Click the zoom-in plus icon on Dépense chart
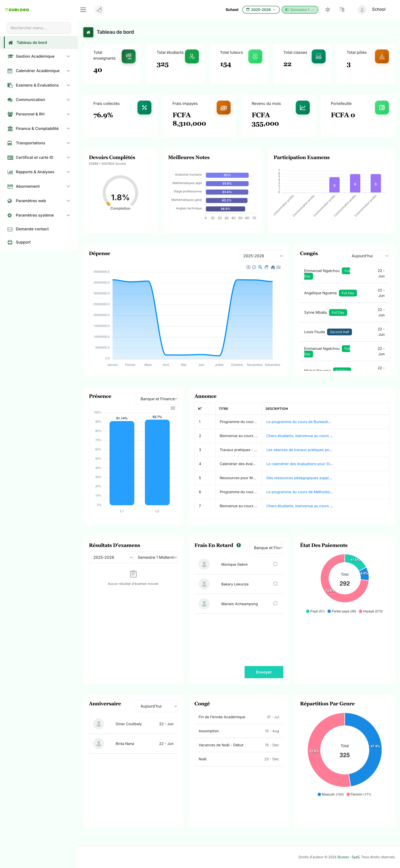The height and width of the screenshot is (868, 400). tap(248, 267)
